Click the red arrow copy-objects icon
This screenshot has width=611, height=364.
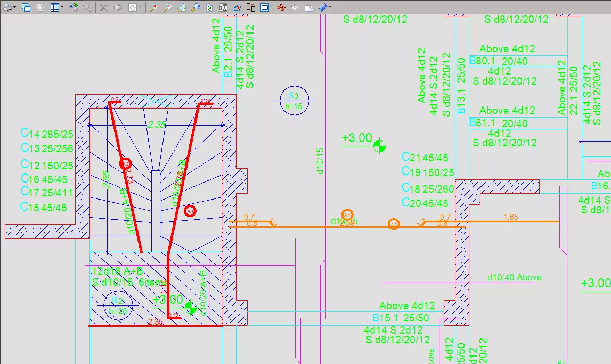coord(251,7)
